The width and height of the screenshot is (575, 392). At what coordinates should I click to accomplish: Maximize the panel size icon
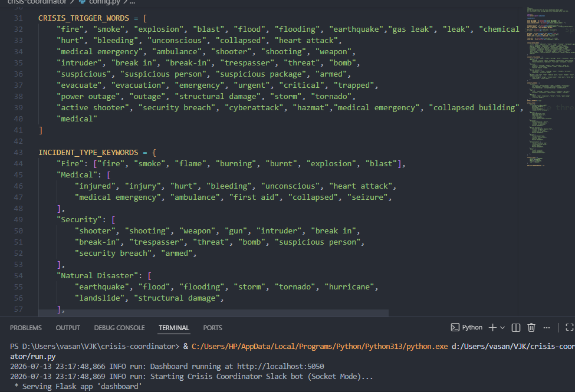[570, 328]
